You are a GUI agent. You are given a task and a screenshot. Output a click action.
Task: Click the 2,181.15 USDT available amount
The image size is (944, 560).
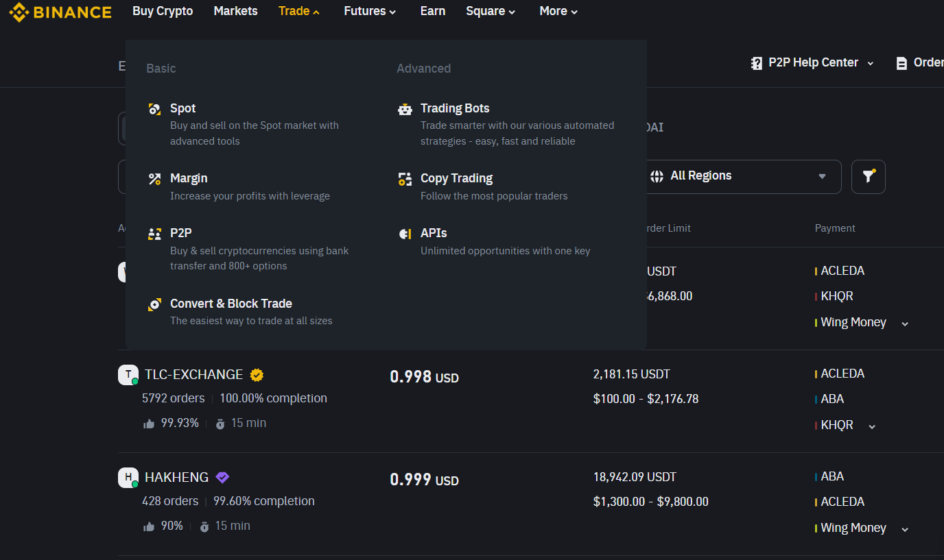(632, 374)
